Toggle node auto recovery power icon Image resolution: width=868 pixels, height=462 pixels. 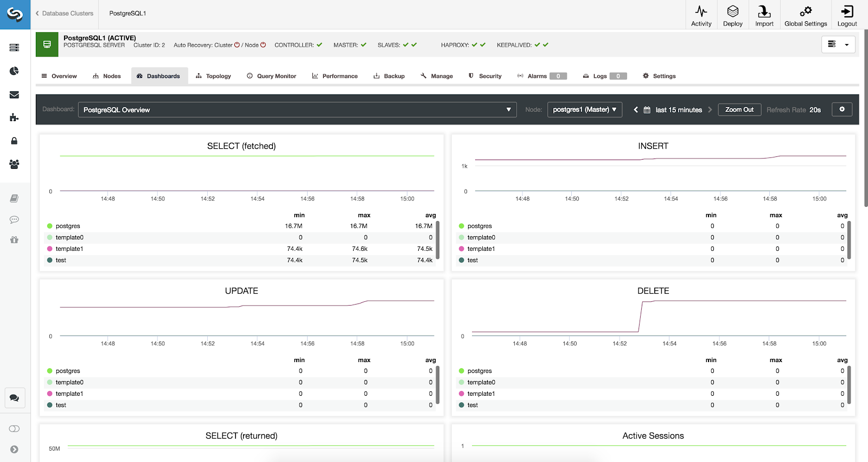coord(263,45)
